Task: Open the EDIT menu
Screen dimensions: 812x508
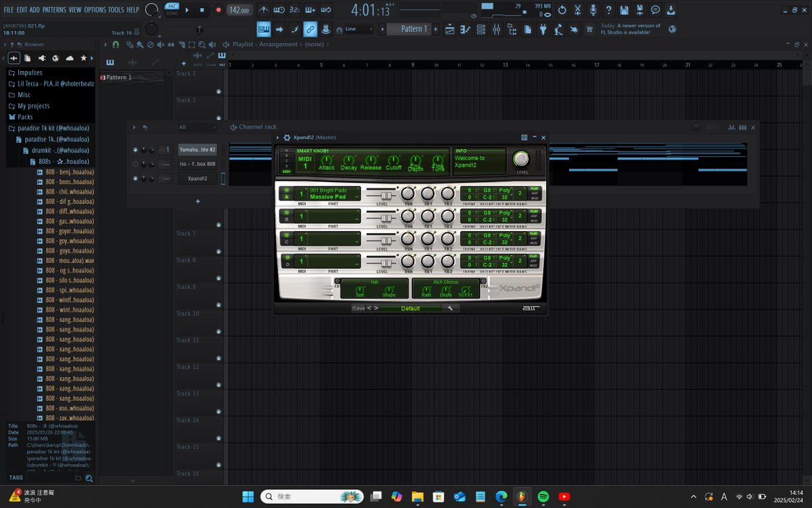Action: click(22, 10)
